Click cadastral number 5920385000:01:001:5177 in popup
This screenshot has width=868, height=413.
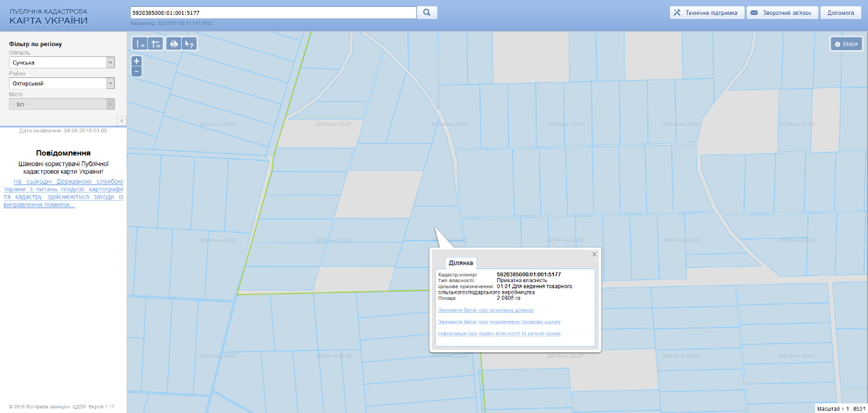point(529,275)
